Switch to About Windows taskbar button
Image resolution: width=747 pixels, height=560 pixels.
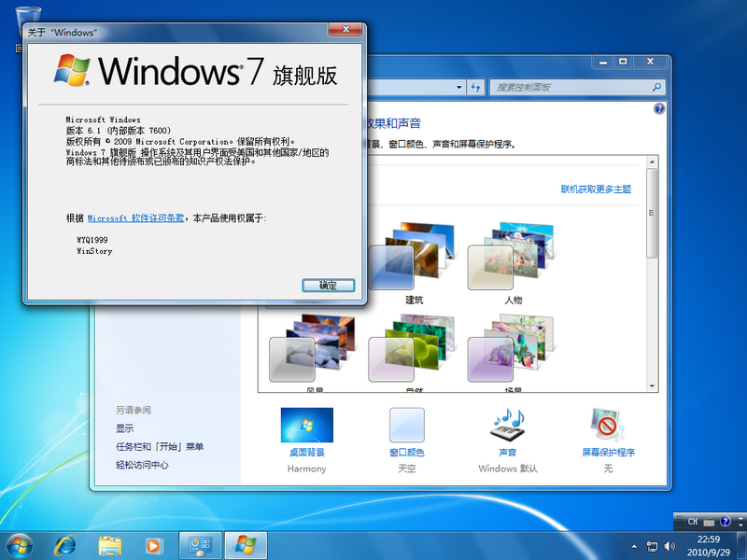[246, 546]
